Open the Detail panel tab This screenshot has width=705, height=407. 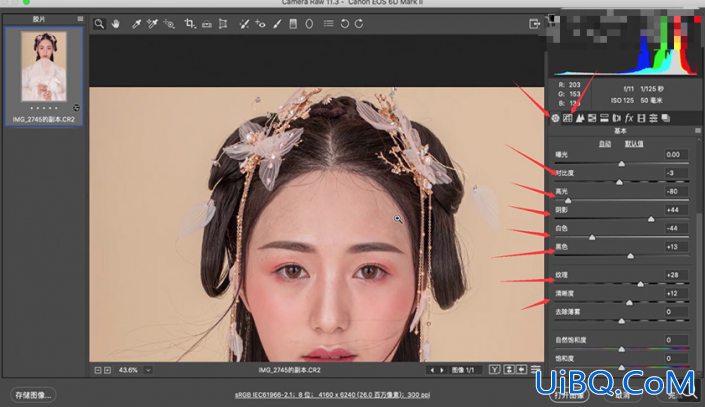pos(580,118)
